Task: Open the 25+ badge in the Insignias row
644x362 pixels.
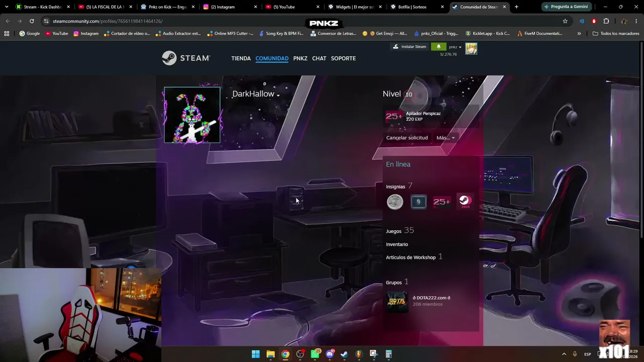Action: [442, 202]
